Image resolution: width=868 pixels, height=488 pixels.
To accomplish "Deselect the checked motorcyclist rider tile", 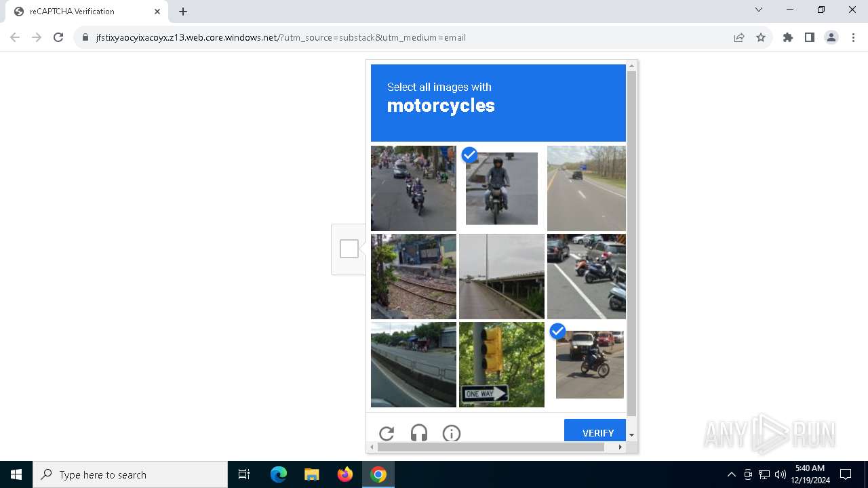I will [502, 188].
